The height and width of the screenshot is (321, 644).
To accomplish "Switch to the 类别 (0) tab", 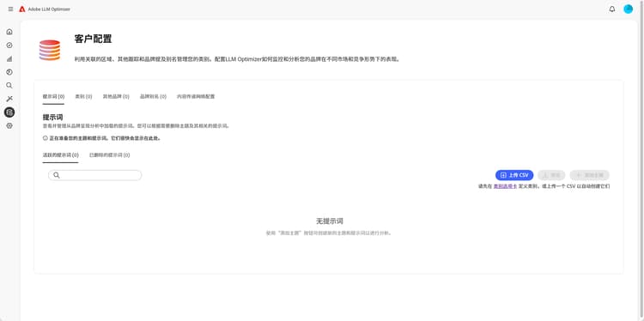I will pos(83,96).
